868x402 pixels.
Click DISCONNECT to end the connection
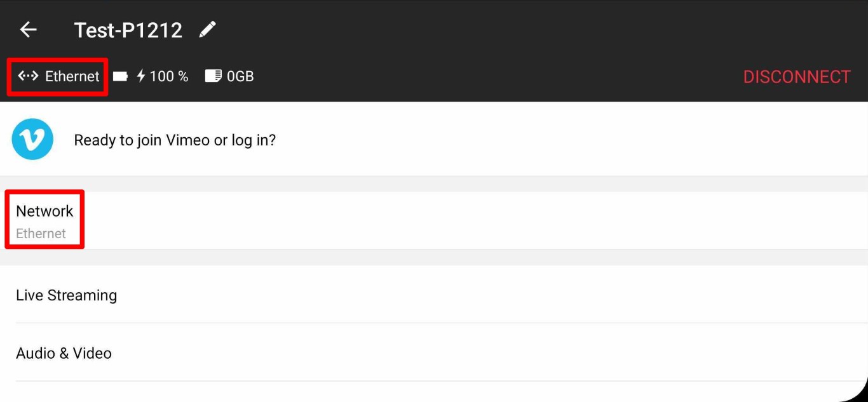[x=796, y=76]
